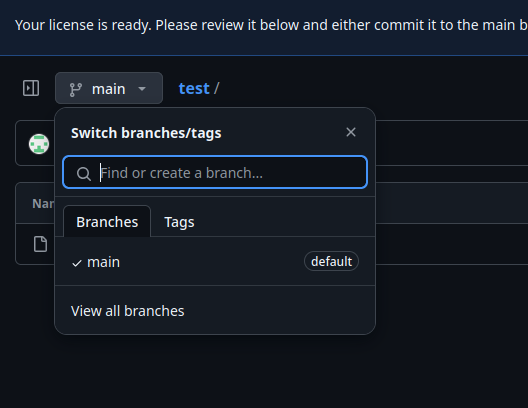
Task: Toggle the file tree side panel icon
Action: point(31,88)
